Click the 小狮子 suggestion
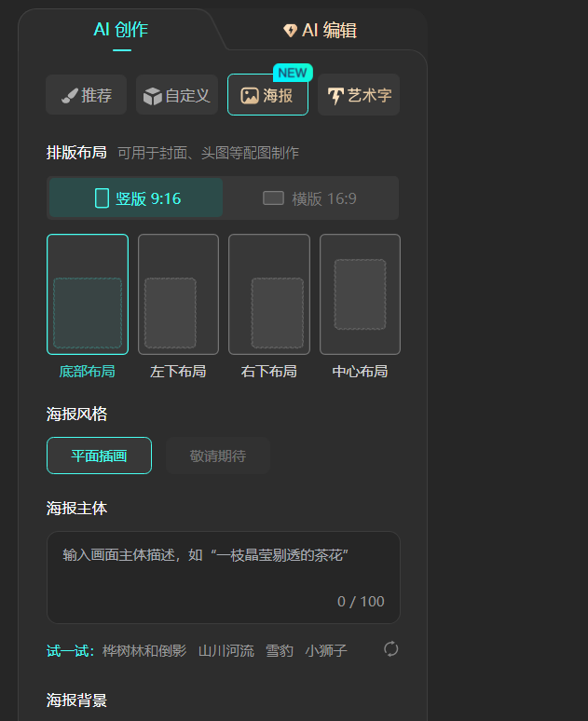588x721 pixels. (x=326, y=650)
